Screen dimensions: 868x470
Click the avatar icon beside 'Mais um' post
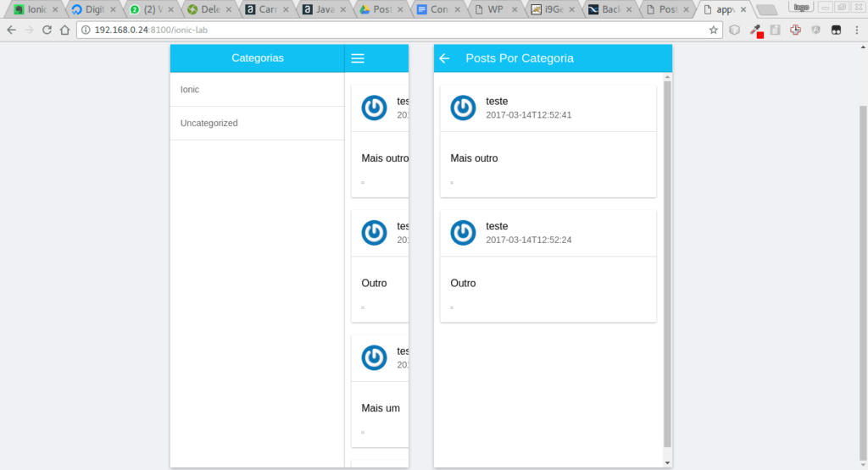coord(374,357)
